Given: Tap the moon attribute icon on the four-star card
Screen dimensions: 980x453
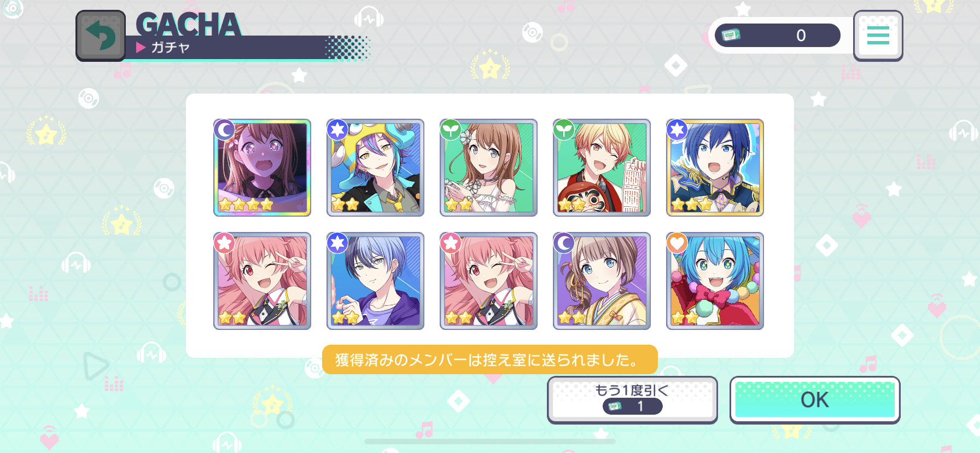Looking at the screenshot, I should pyautogui.click(x=224, y=130).
